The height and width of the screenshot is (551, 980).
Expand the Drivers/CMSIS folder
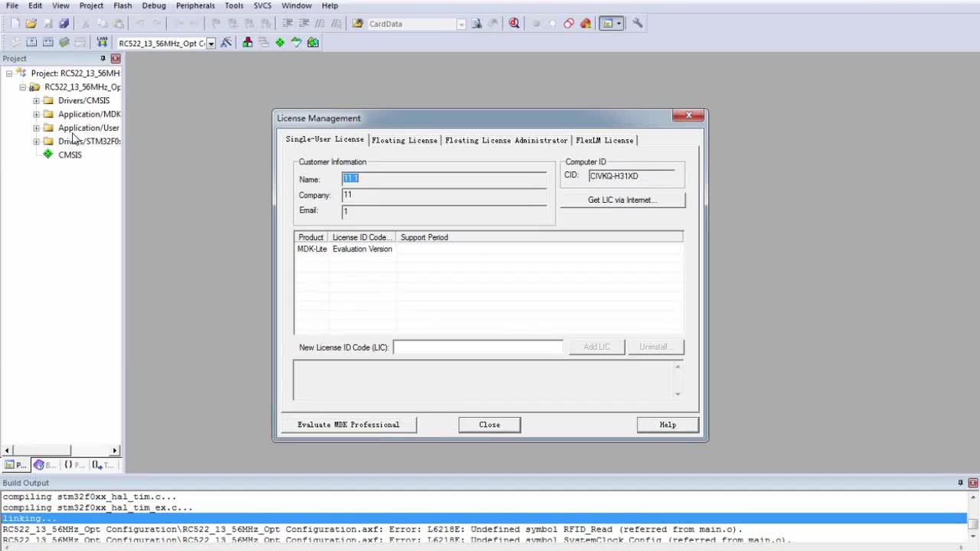click(x=36, y=101)
